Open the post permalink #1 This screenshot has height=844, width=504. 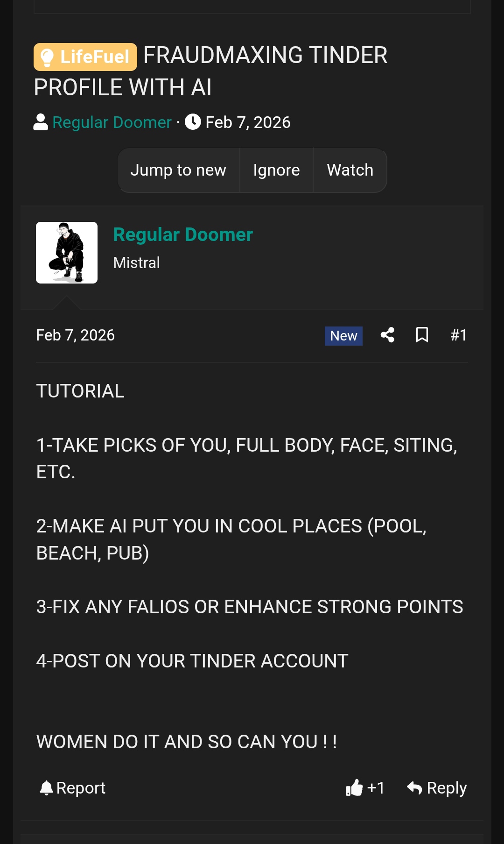pos(458,335)
